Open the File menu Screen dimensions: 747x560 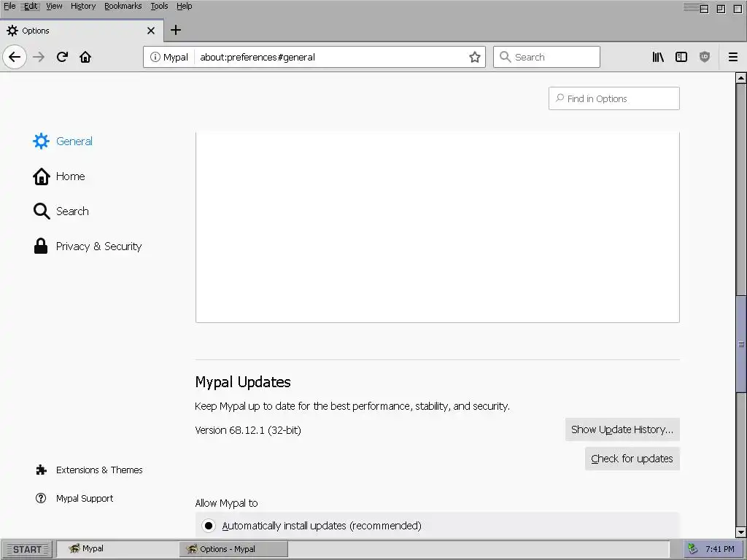[x=9, y=6]
